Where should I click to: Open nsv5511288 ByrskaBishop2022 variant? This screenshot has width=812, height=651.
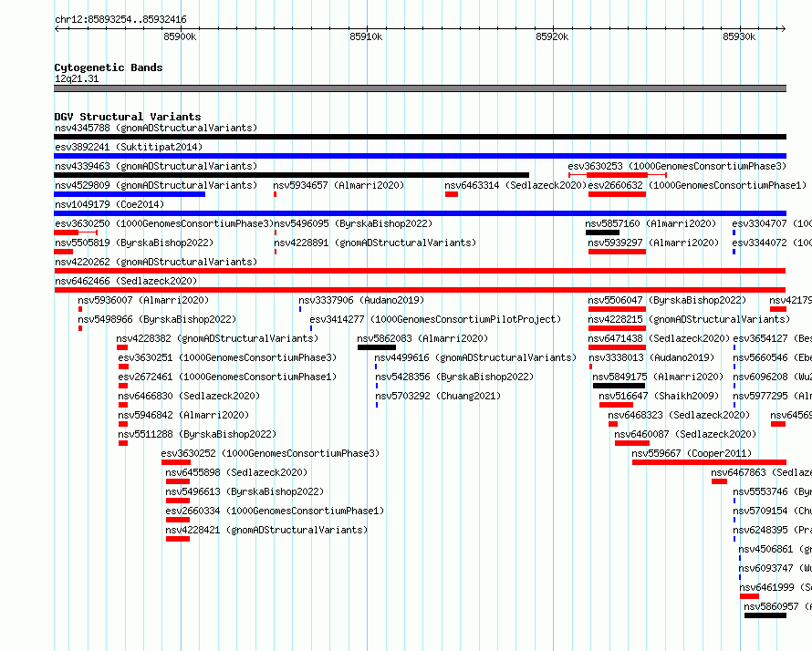197,434
